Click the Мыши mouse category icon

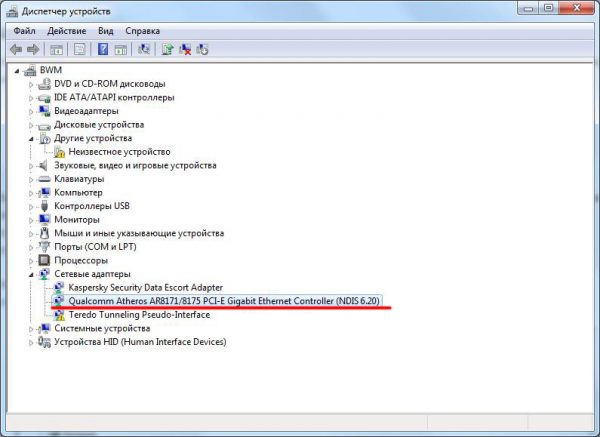pyautogui.click(x=44, y=233)
